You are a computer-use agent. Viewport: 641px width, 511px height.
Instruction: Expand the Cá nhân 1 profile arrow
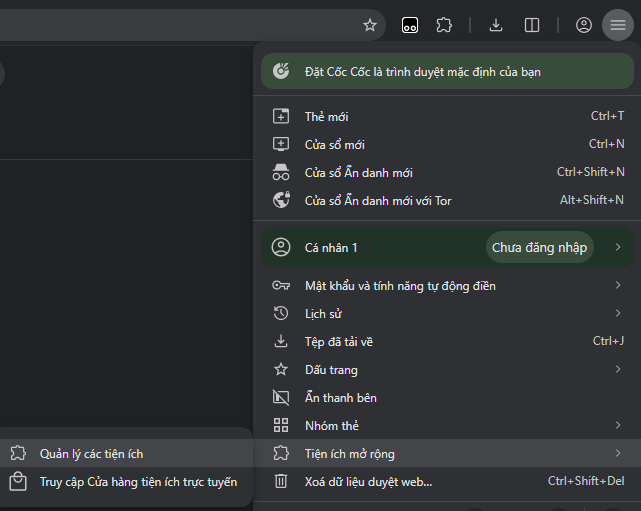click(x=618, y=247)
